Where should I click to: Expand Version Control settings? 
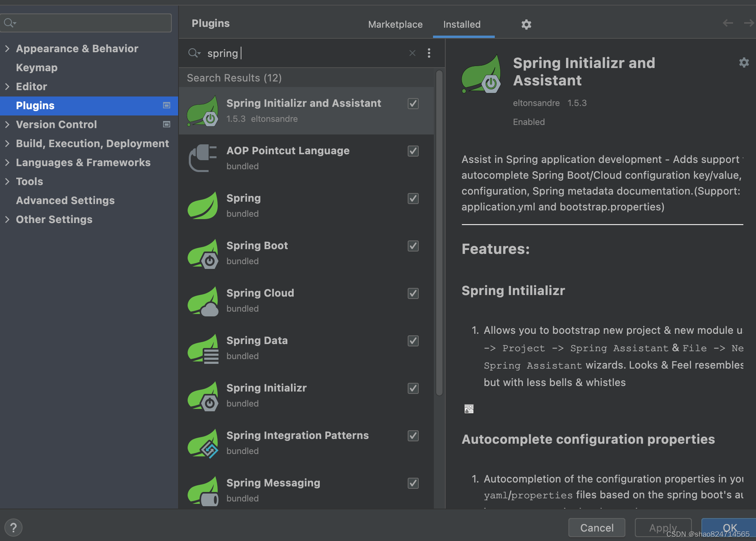(7, 124)
